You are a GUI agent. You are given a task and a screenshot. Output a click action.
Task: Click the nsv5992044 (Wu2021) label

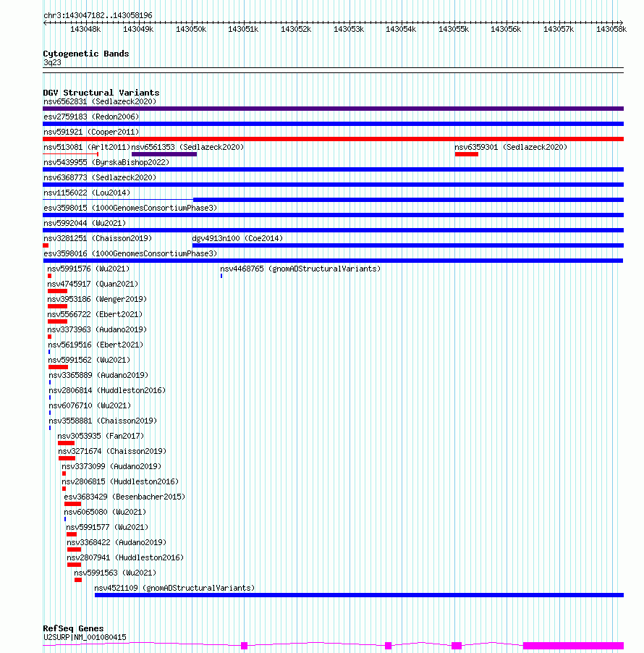click(85, 223)
